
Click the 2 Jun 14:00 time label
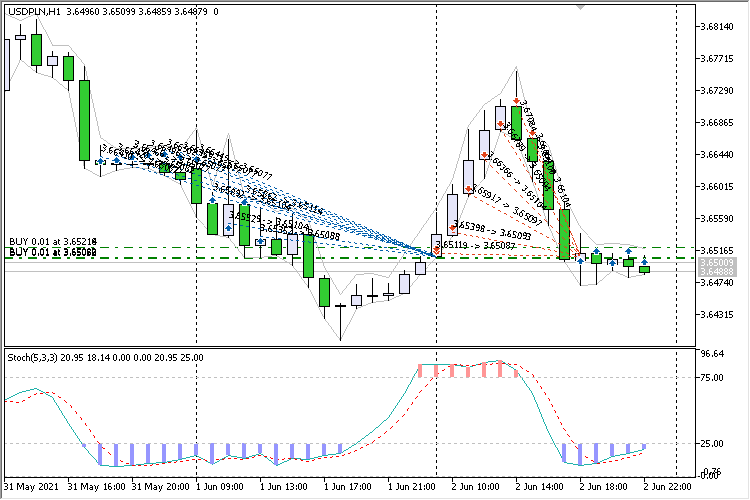pos(540,487)
